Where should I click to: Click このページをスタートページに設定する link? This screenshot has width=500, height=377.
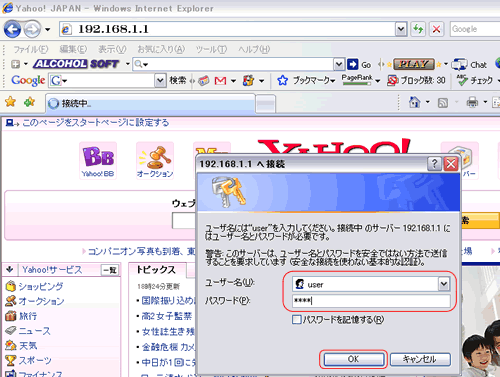[x=95, y=123]
